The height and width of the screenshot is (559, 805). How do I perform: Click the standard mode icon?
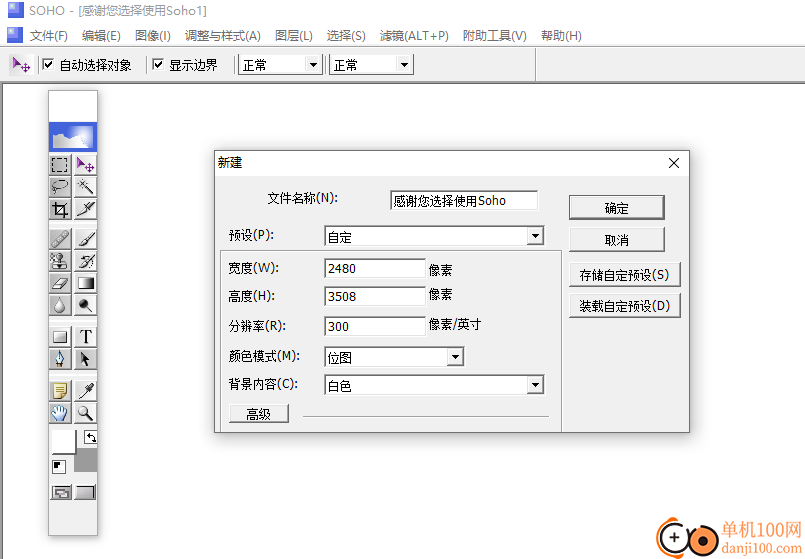tap(61, 493)
